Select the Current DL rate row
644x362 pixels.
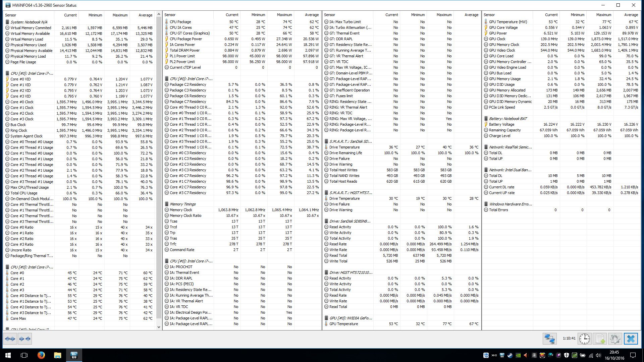coord(561,187)
